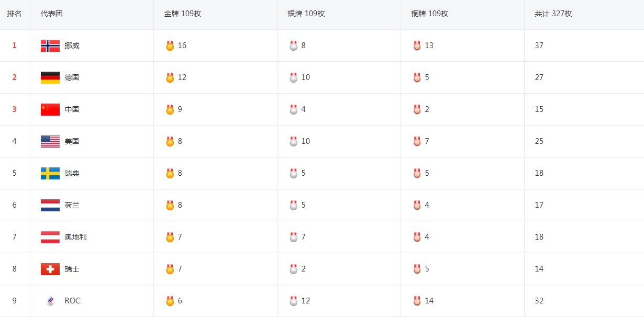Click the United States flag icon
The image size is (644, 317).
tap(50, 141)
